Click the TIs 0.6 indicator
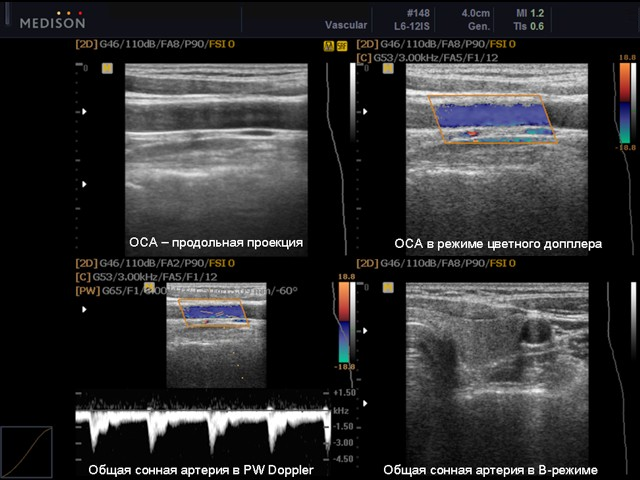The width and height of the screenshot is (640, 480). pyautogui.click(x=529, y=26)
